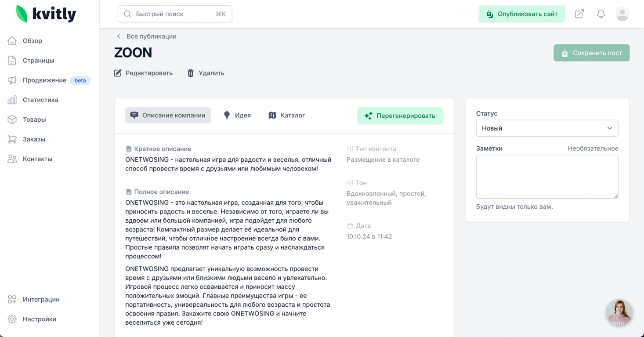Image resolution: width=644 pixels, height=337 pixels.
Task: Go to Обзор in the sidebar
Action: (33, 41)
